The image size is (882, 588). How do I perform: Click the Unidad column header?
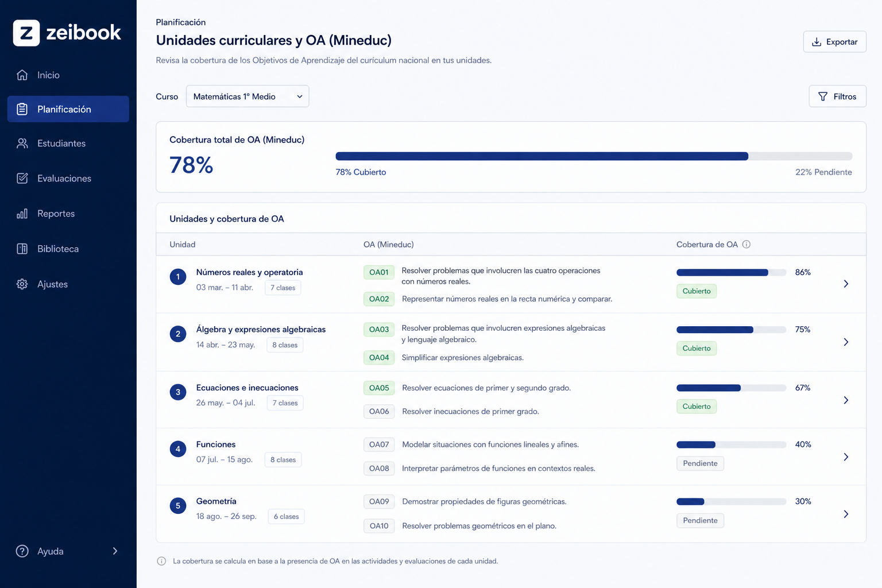[183, 245]
